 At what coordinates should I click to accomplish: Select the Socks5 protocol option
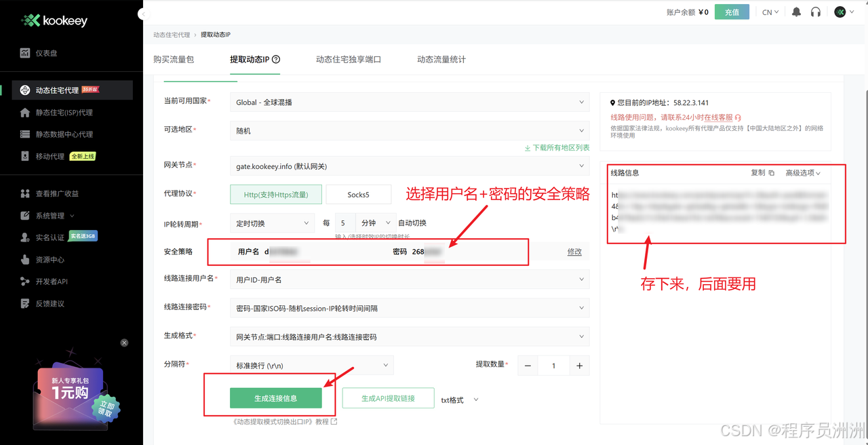coord(358,195)
